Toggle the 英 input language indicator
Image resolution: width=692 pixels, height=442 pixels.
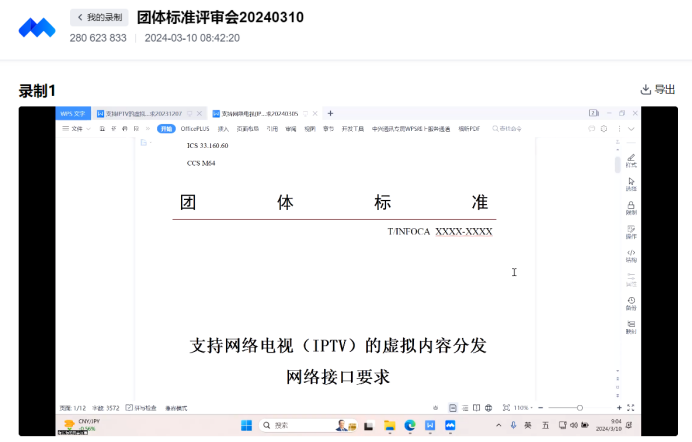coord(527,426)
